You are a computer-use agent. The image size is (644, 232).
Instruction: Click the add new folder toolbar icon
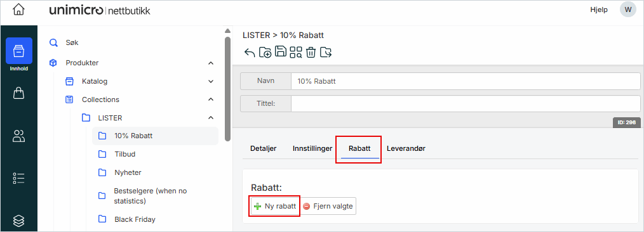265,53
